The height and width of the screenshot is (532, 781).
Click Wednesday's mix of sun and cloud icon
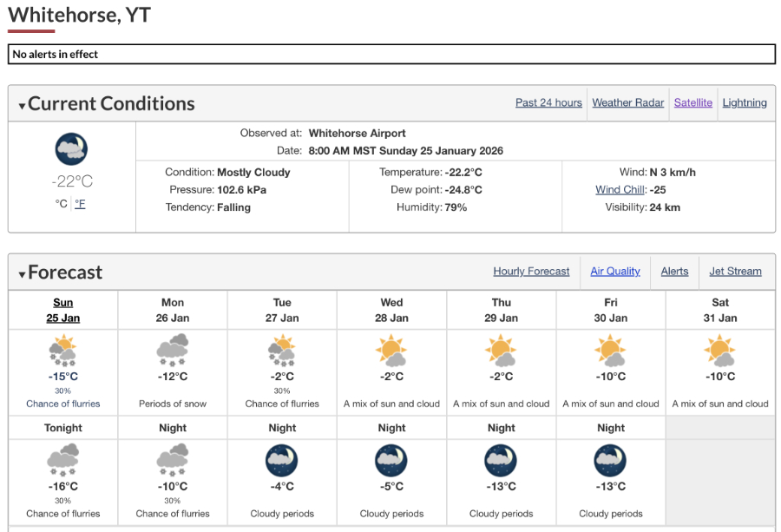pos(391,352)
